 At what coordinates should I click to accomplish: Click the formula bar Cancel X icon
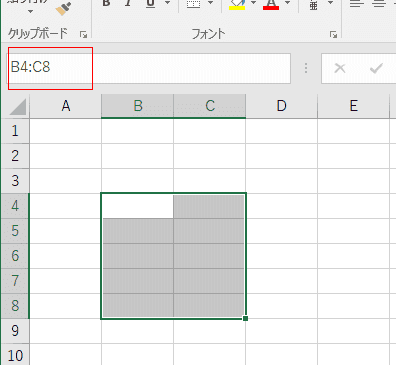(x=340, y=68)
